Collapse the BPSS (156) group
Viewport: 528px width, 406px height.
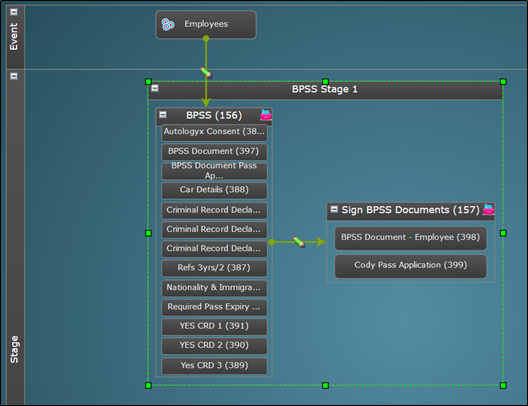coord(163,115)
